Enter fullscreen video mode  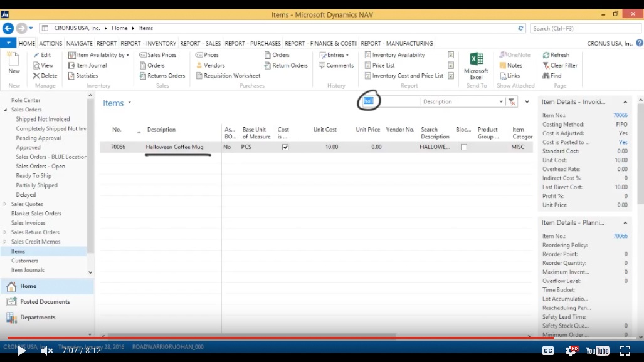tap(625, 351)
